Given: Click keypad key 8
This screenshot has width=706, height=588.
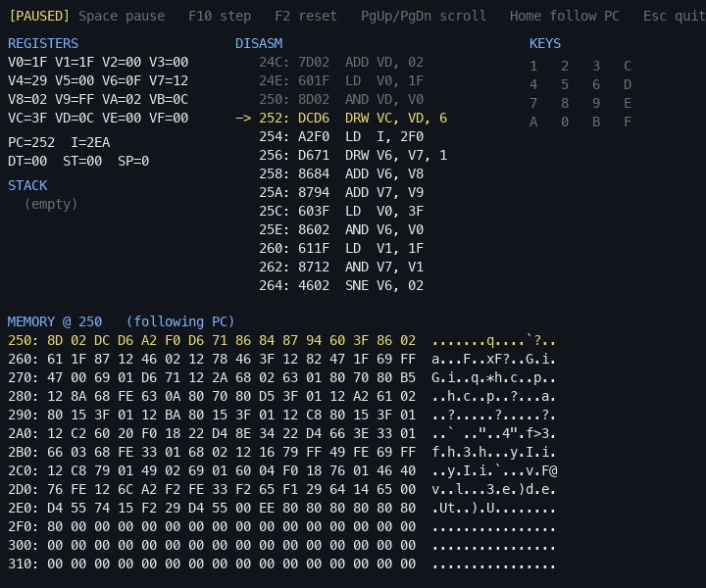Looking at the screenshot, I should click(x=565, y=104).
